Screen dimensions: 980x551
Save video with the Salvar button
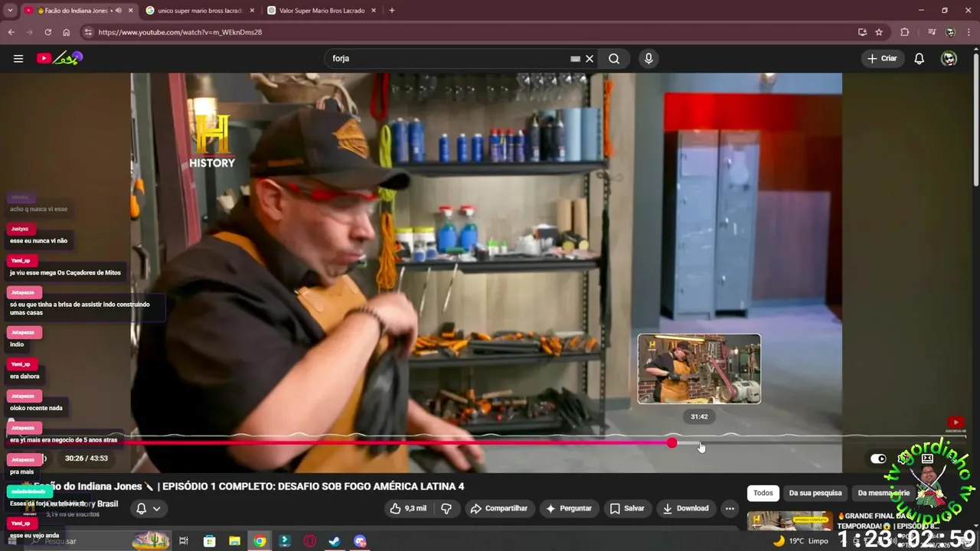626,508
